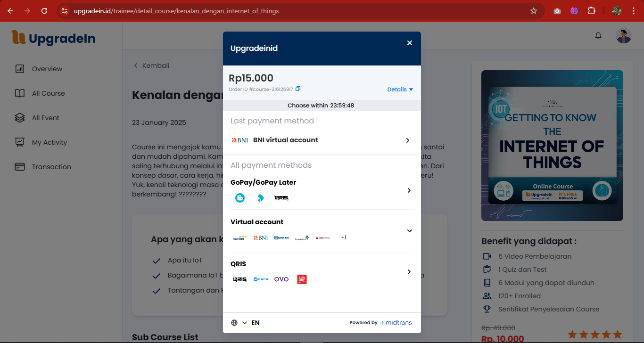Click '1 Quiz dan Test' benefit text

[x=523, y=269]
